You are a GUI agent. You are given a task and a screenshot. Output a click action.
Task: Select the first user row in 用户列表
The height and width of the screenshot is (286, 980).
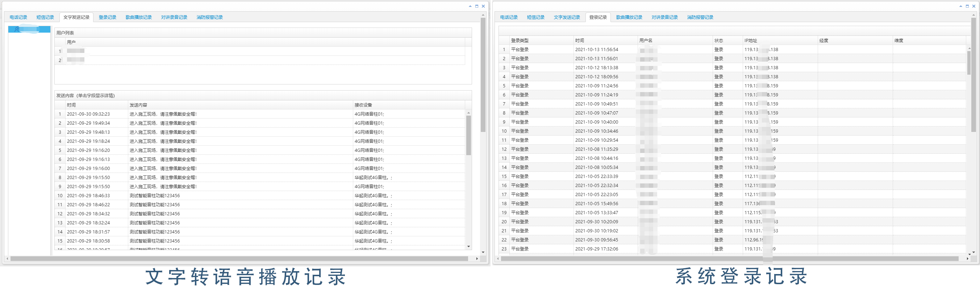pyautogui.click(x=75, y=51)
